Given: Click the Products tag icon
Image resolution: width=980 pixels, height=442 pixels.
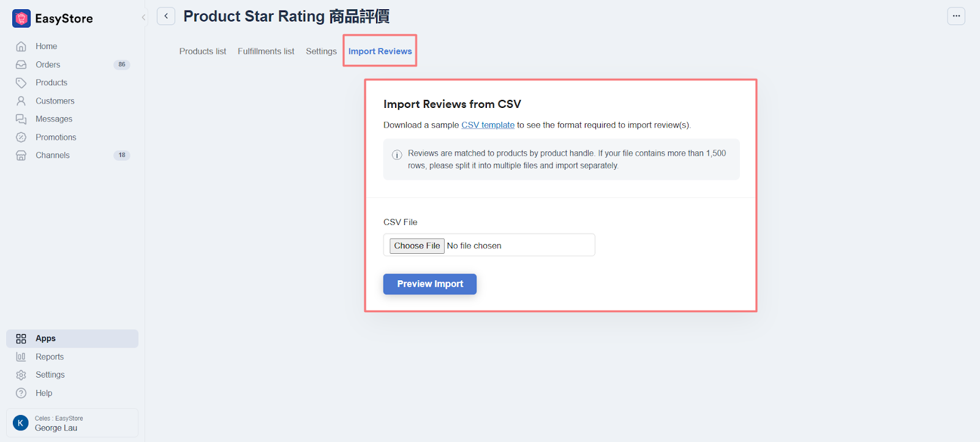Looking at the screenshot, I should (21, 83).
